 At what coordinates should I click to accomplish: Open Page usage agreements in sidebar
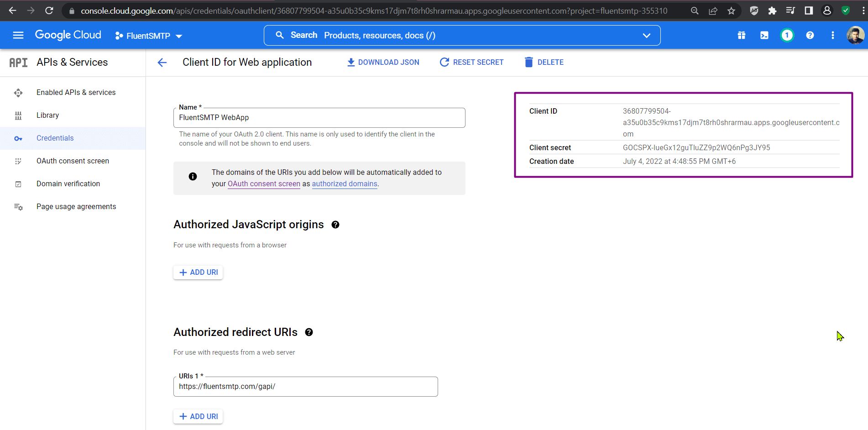[x=73, y=207]
